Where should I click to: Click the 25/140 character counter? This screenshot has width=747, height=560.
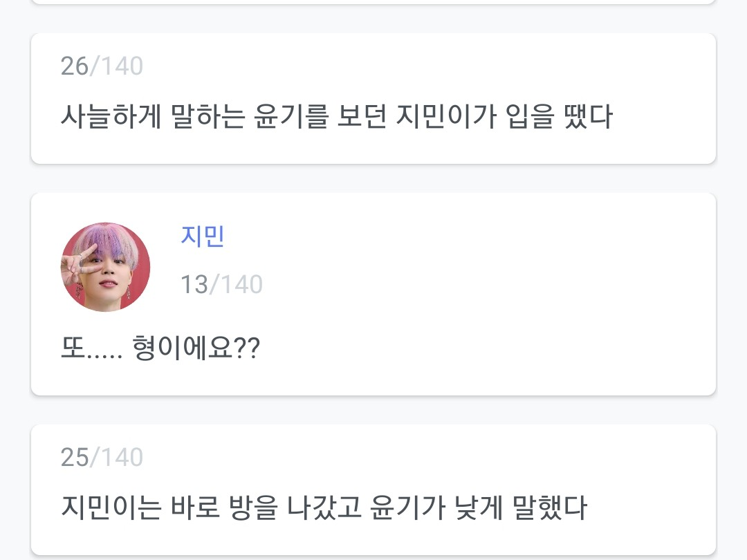click(x=102, y=457)
